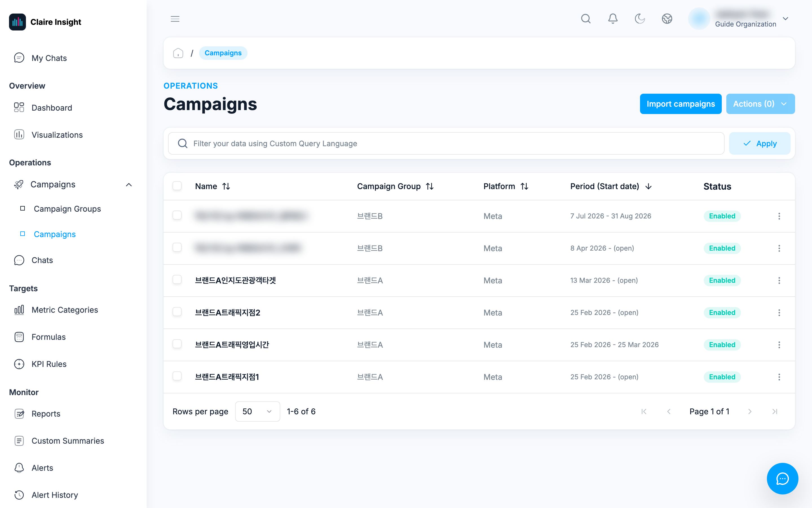Image resolution: width=812 pixels, height=508 pixels.
Task: Open the globe language icon
Action: [667, 19]
